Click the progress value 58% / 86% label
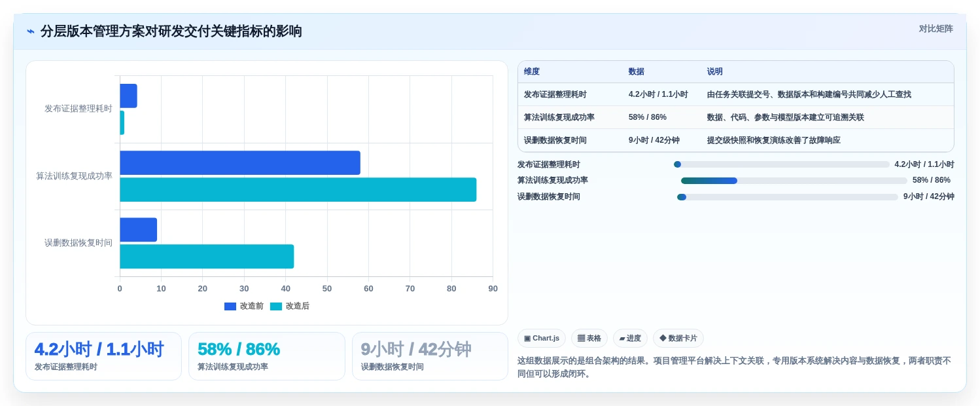980x406 pixels. click(x=932, y=180)
